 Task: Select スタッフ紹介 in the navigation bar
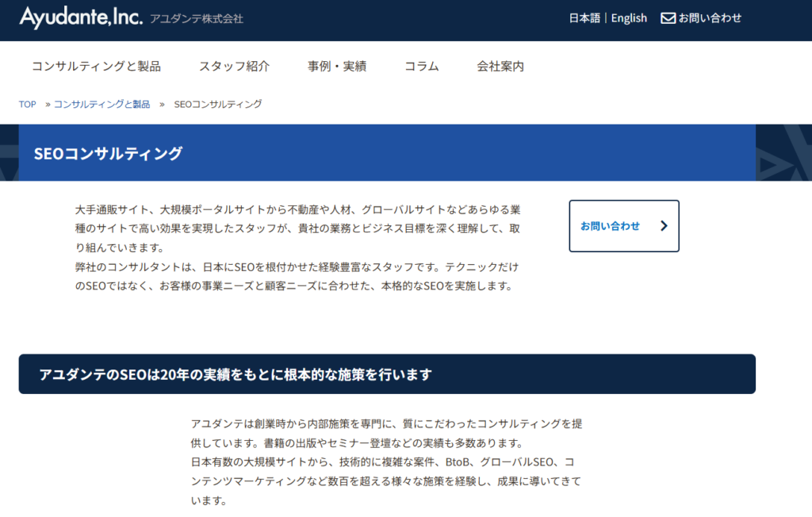234,67
